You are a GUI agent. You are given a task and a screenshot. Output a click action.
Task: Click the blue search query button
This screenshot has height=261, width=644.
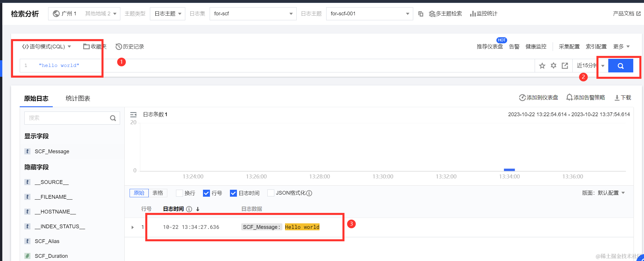click(x=620, y=66)
